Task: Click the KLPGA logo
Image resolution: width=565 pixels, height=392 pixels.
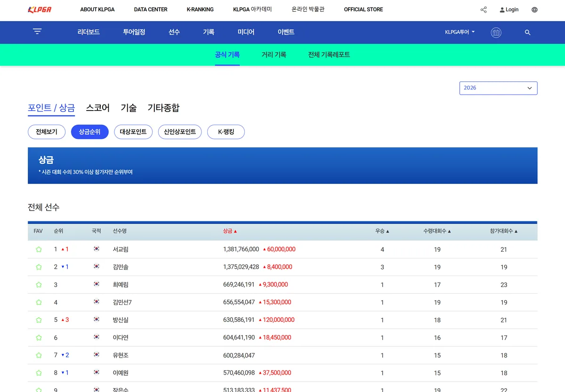Action: point(40,9)
